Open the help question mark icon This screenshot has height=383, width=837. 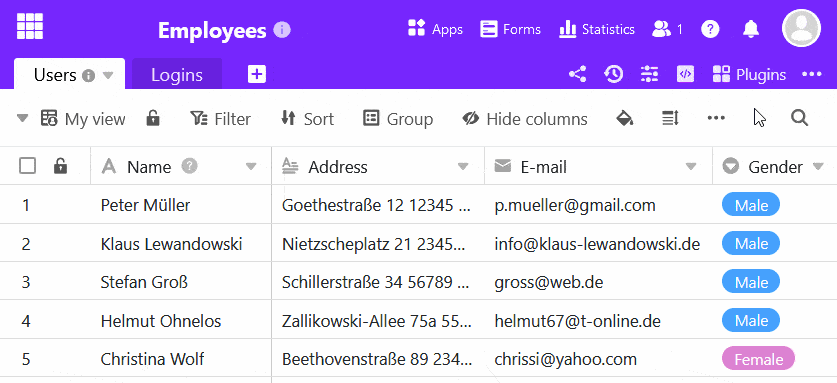(710, 29)
